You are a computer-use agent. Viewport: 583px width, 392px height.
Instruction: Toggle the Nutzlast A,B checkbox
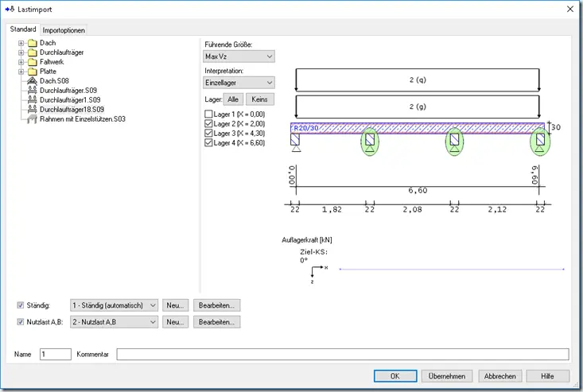tap(21, 322)
